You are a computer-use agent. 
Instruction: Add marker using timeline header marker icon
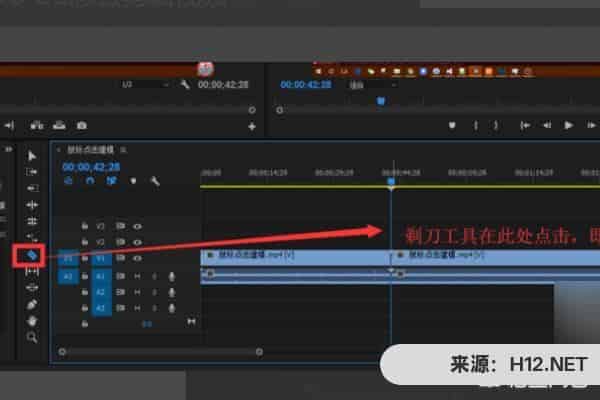pyautogui.click(x=133, y=181)
